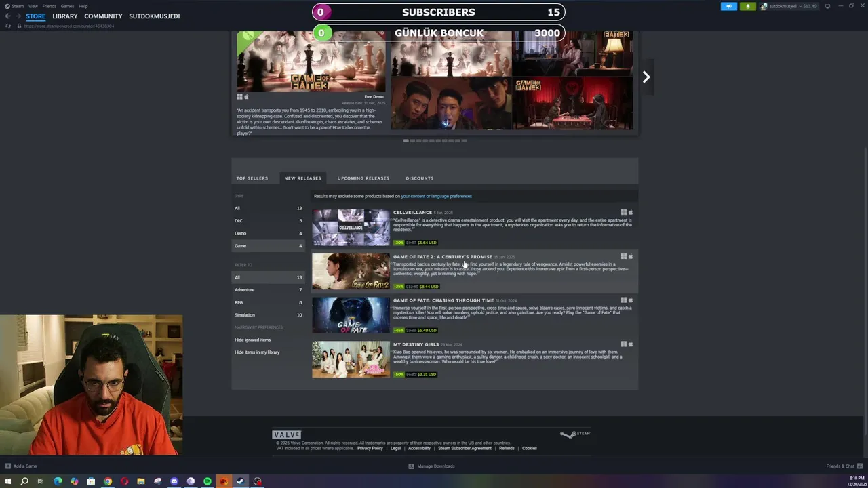
Task: Open Privacy Policy footer link
Action: point(370,449)
